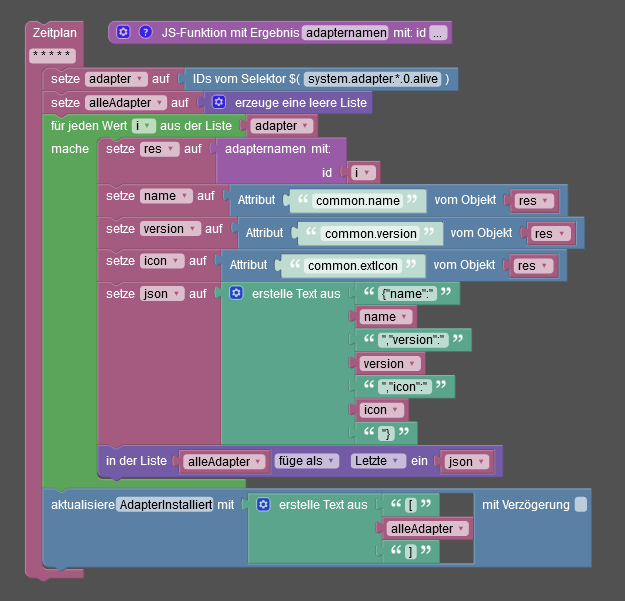This screenshot has width=625, height=601.
Task: Open 'res' variable dropdown in setze block
Action: click(x=159, y=149)
